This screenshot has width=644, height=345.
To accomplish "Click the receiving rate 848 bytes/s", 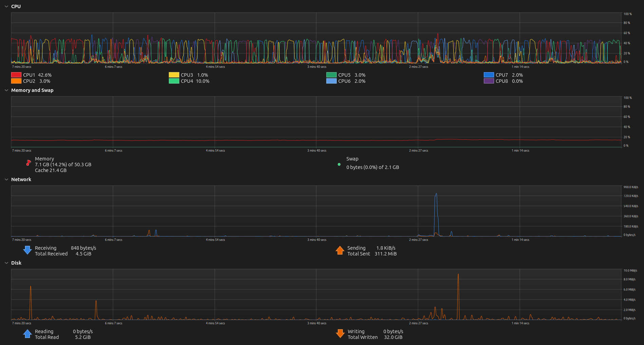I will 83,248.
